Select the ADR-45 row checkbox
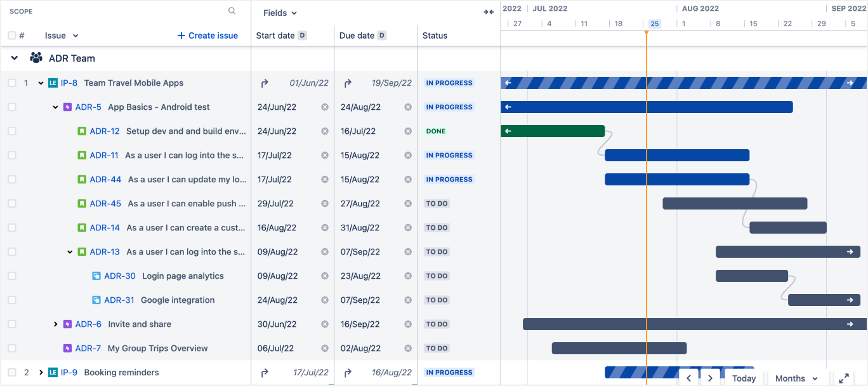868x386 pixels. tap(12, 204)
